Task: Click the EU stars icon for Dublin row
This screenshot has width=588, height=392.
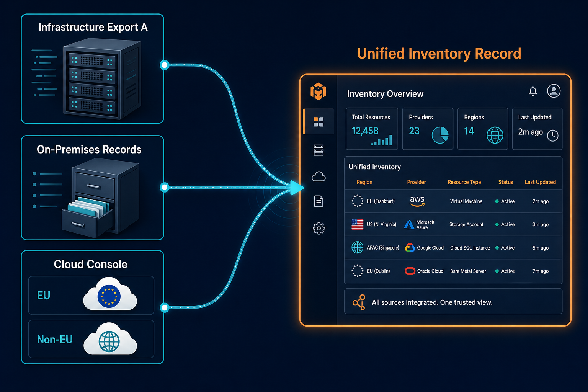Action: coord(357,271)
